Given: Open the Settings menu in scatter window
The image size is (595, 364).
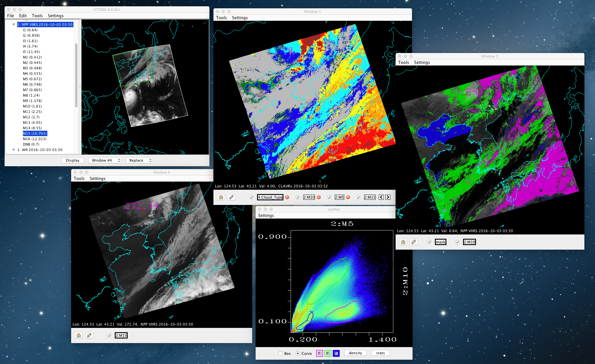Looking at the screenshot, I should click(266, 216).
